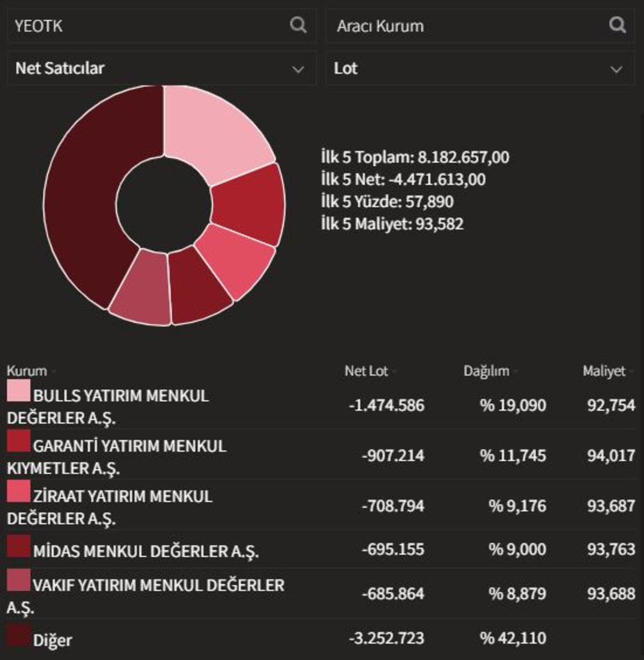
Task: Click cost value 94,017
Action: [x=611, y=455]
